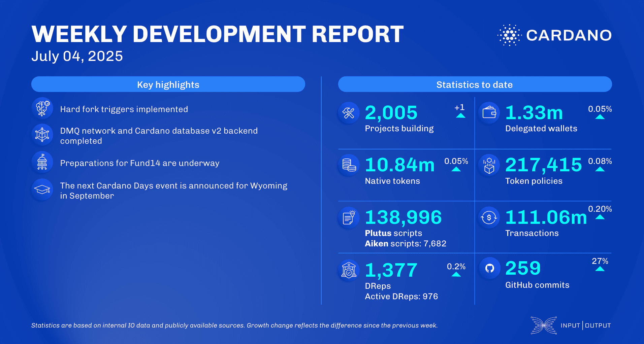Select the Statistics to date header
Image resolution: width=644 pixels, height=344 pixels.
[x=475, y=84]
